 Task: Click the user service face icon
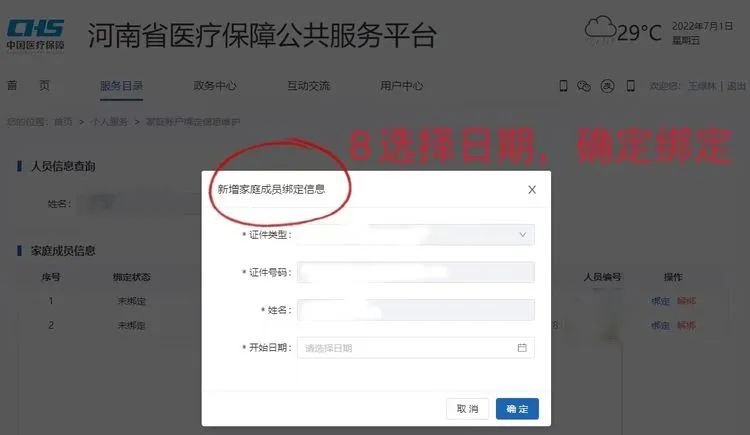607,86
